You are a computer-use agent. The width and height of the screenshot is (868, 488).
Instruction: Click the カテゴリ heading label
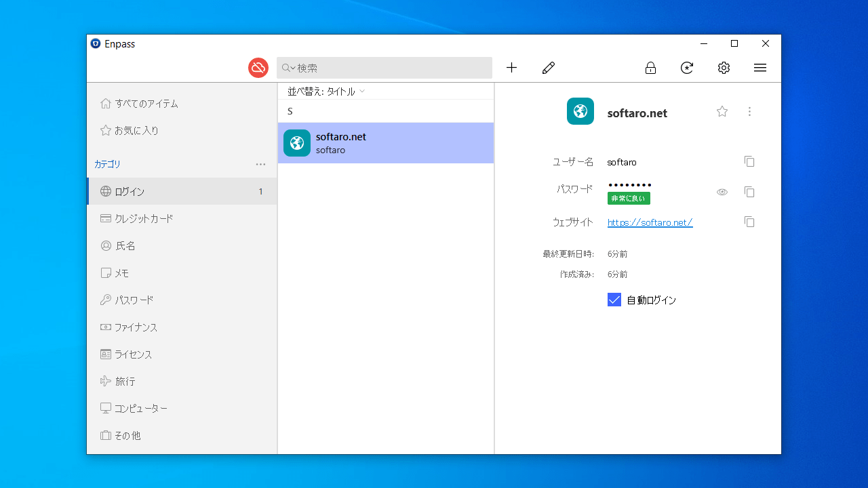107,164
